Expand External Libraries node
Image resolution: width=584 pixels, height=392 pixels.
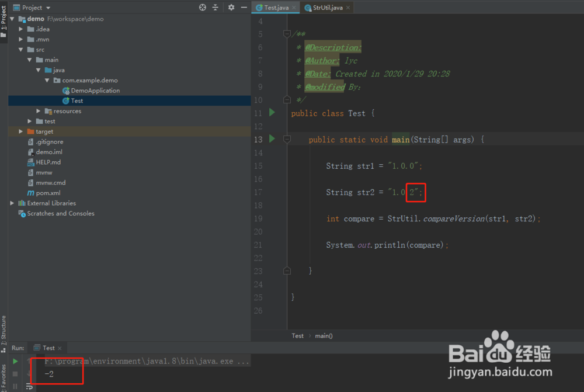click(x=12, y=203)
